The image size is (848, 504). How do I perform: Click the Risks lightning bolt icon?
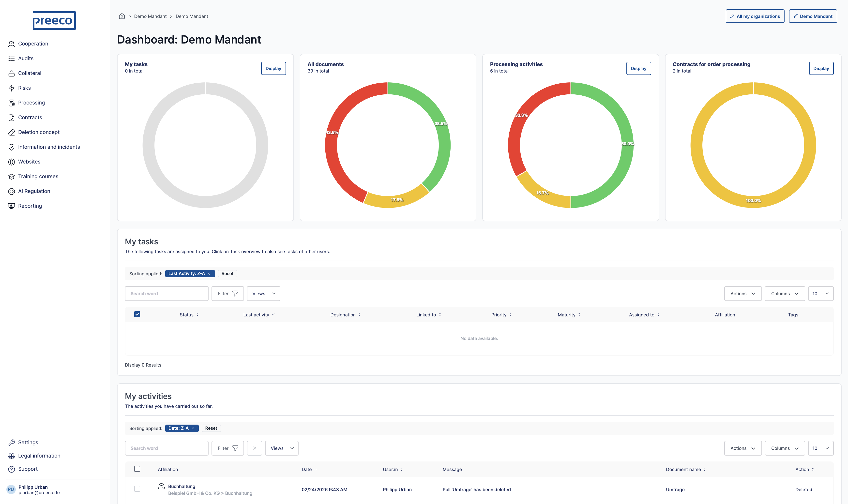pos(12,88)
